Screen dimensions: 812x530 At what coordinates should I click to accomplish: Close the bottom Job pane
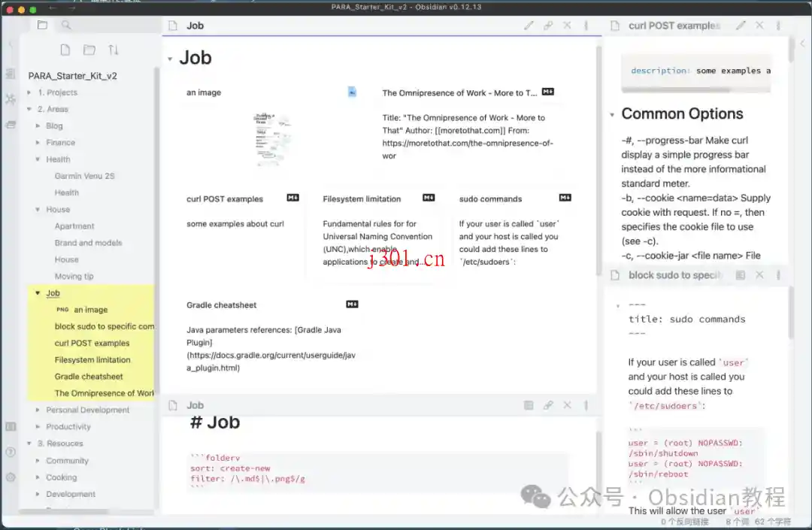(567, 405)
